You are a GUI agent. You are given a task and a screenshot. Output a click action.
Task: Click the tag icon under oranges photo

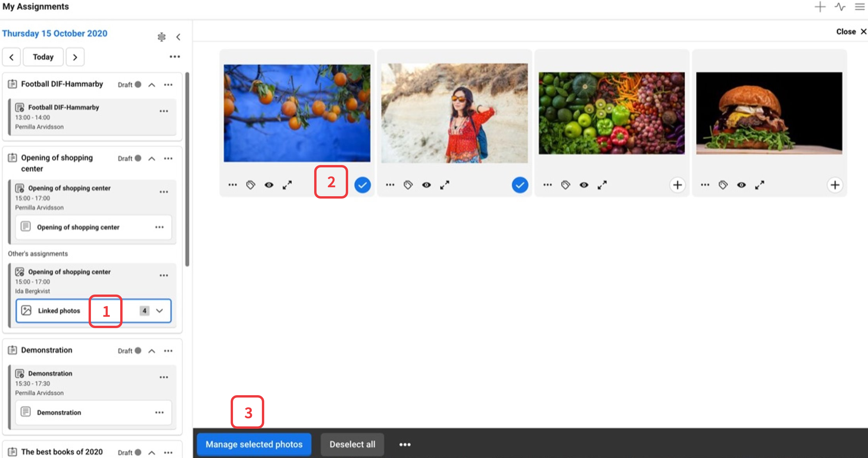(251, 185)
